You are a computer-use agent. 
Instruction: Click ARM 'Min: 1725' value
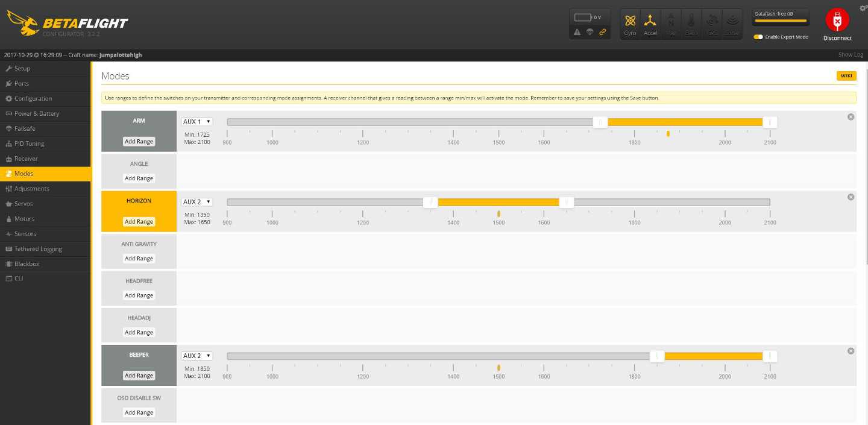(x=197, y=134)
